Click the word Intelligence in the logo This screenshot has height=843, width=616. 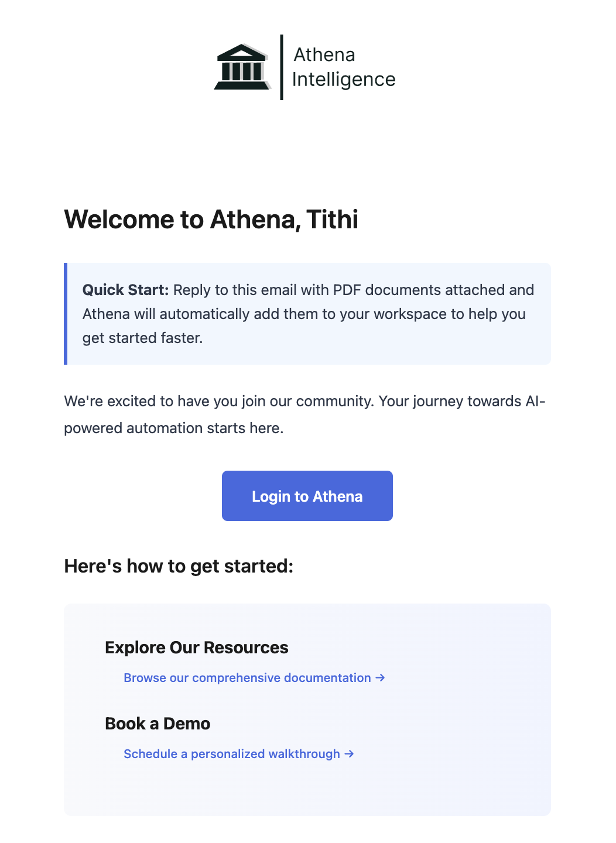click(x=344, y=80)
